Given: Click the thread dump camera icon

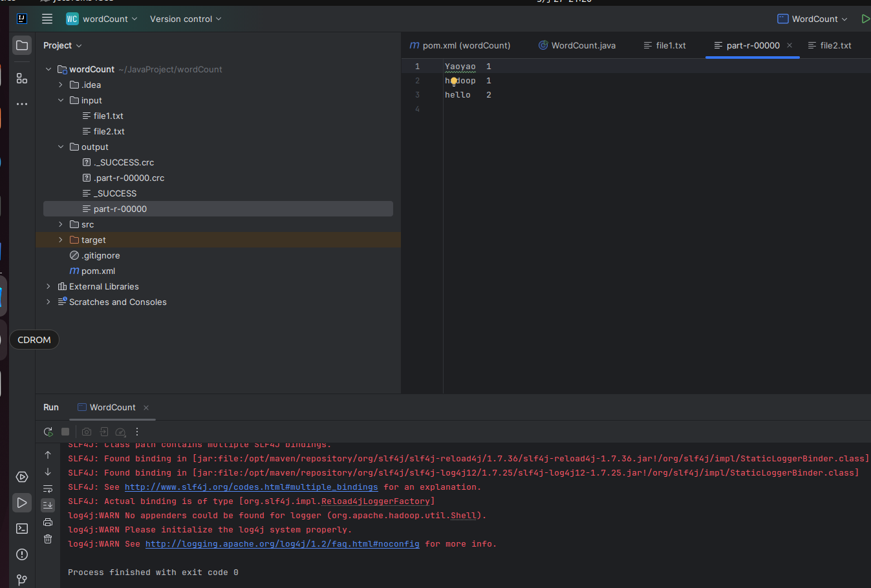Looking at the screenshot, I should (x=87, y=432).
